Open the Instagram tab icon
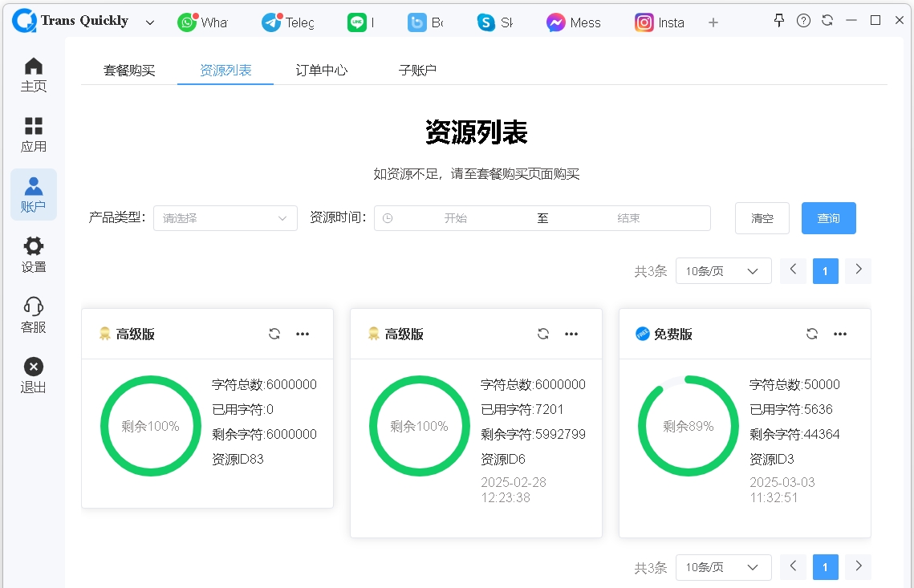The width and height of the screenshot is (914, 588). [644, 22]
